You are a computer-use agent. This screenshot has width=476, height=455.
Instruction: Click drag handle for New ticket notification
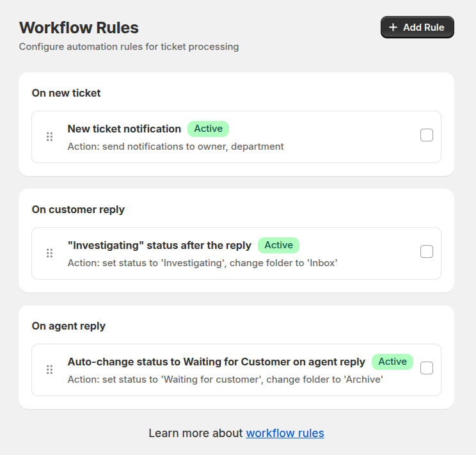click(x=49, y=137)
